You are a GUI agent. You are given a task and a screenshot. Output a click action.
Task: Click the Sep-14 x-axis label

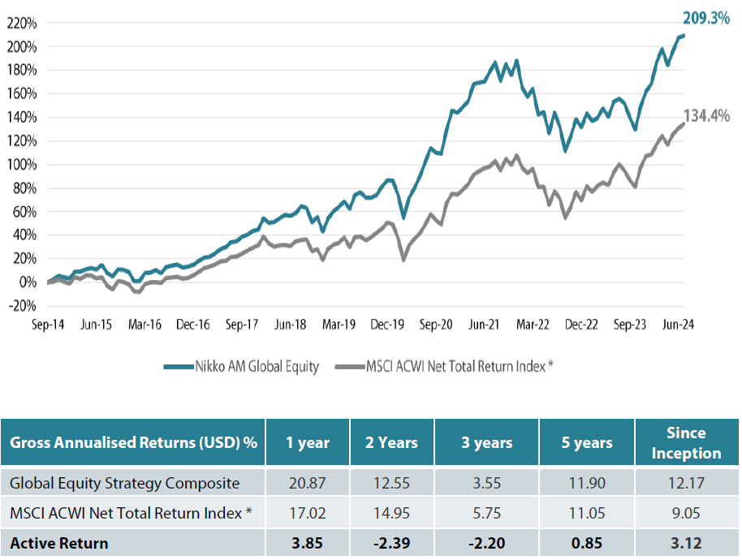coord(48,325)
